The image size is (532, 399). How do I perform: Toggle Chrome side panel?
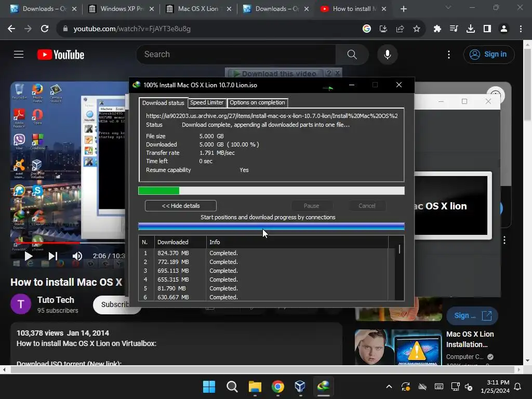[487, 29]
